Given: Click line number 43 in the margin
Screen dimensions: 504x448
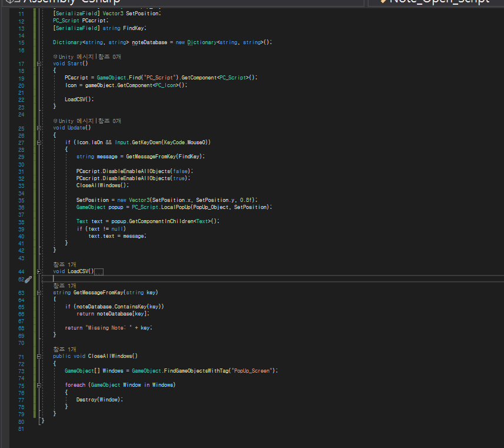Looking at the screenshot, I should 21,258.
